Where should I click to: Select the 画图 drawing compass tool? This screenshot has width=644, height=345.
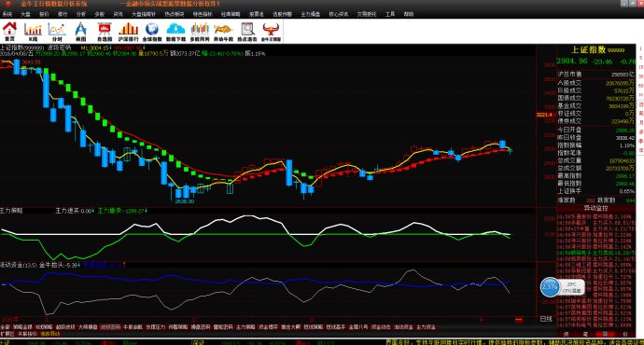pos(81,32)
